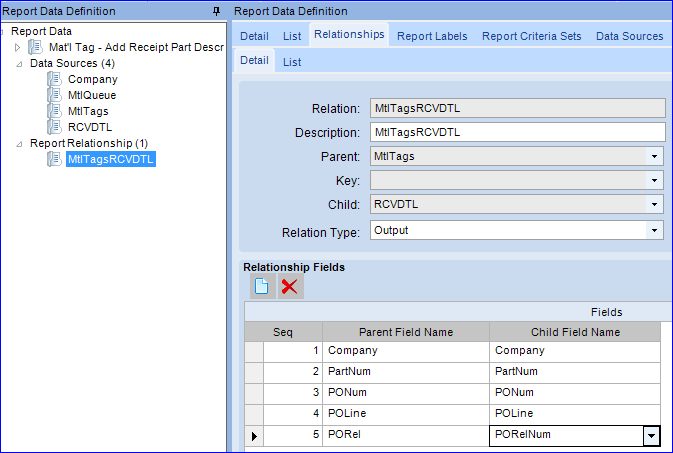Screen dimensions: 673x453
Task: Click the Mat'l Tag report node icon
Action: (35, 47)
